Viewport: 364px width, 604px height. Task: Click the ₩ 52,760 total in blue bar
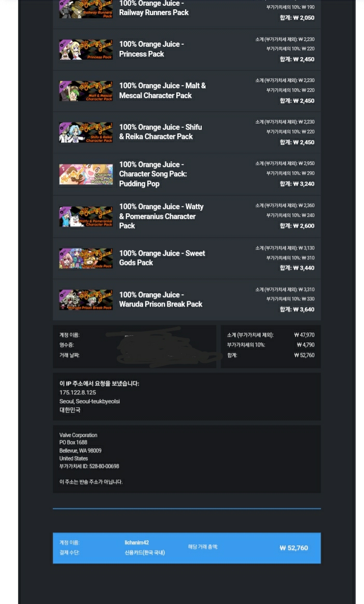point(293,548)
